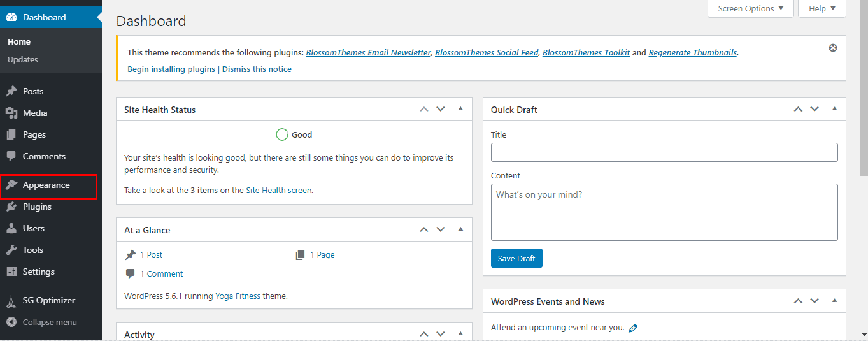This screenshot has width=868, height=341.
Task: Collapse the Site Health Status panel
Action: click(460, 109)
